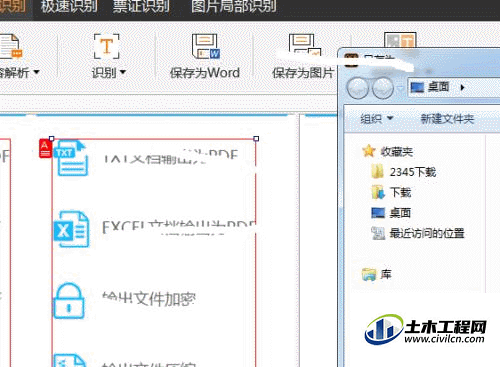This screenshot has width=500, height=367.
Task: Click the 保存为图片 label
Action: coord(303,73)
